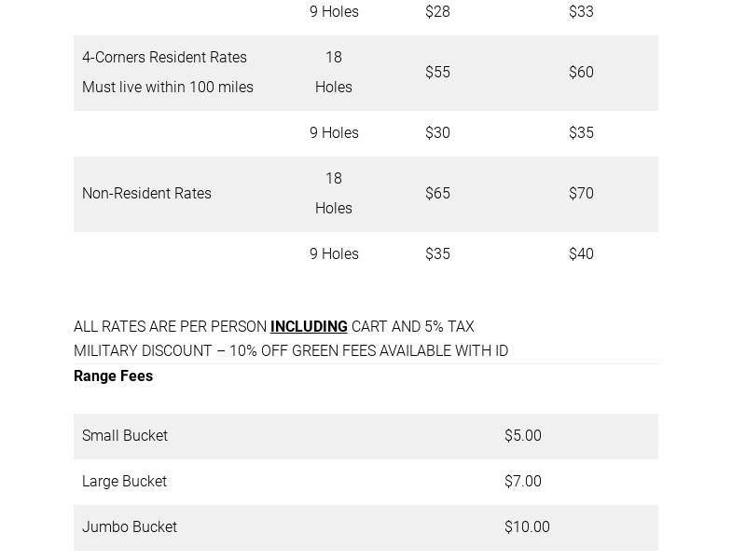Click the $33 price at top
This screenshot has height=560, width=732.
click(581, 12)
